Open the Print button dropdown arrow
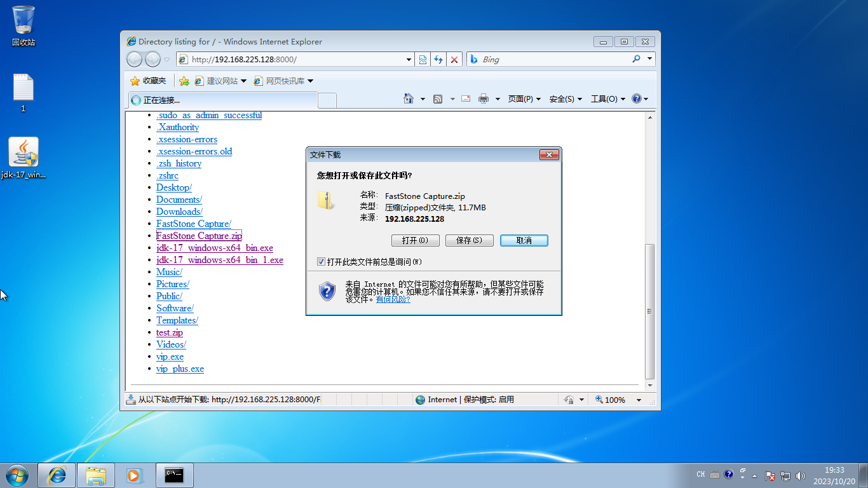 (x=497, y=99)
